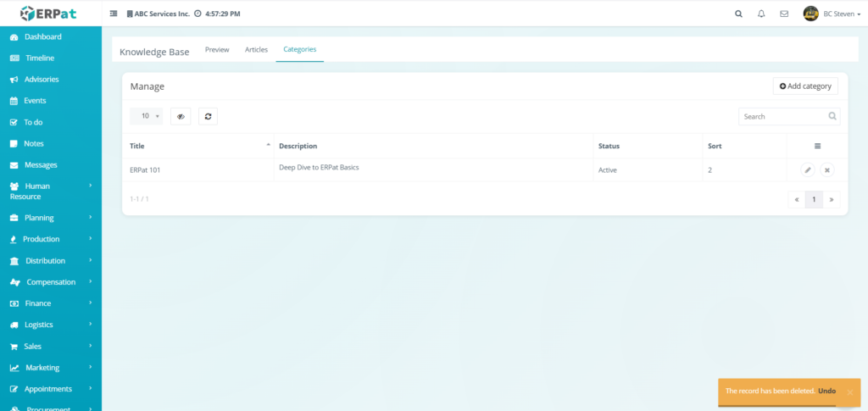The width and height of the screenshot is (868, 411).
Task: Open the 10 rows per page dropdown
Action: click(x=147, y=116)
